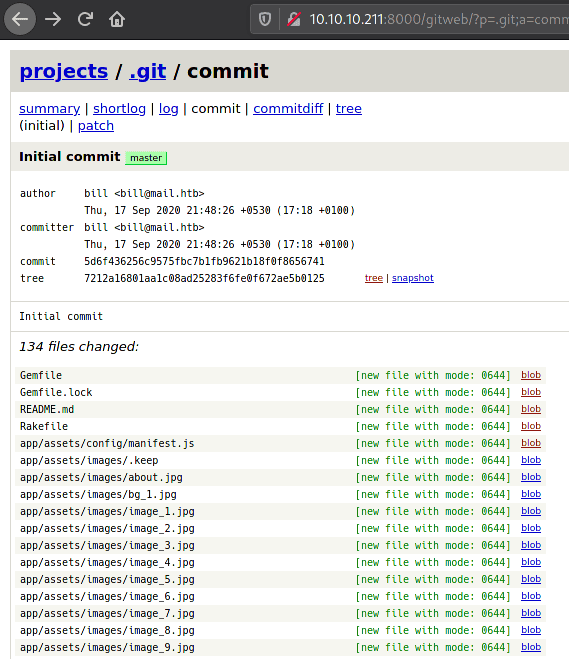Click the green master branch tag
This screenshot has height=659, width=569.
click(146, 158)
